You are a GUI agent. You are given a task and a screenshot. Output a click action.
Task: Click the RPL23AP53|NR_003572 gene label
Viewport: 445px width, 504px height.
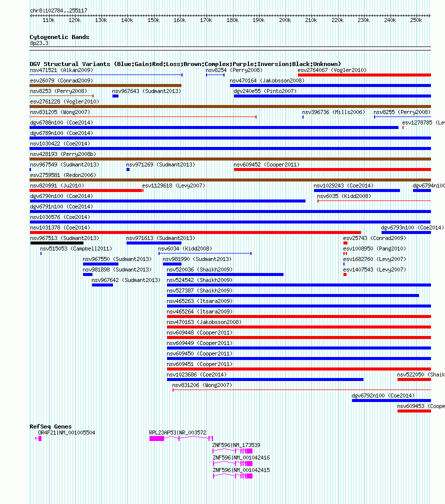[177, 432]
